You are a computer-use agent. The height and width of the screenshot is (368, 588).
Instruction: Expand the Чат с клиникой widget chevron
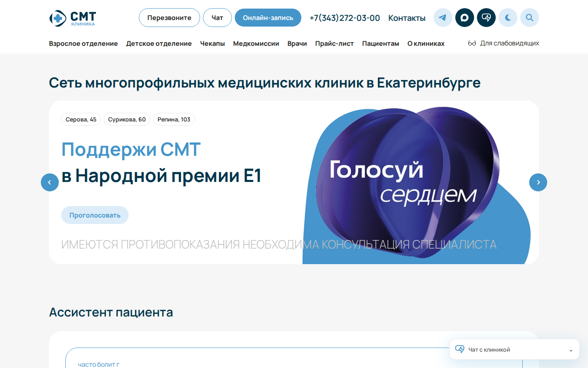571,350
